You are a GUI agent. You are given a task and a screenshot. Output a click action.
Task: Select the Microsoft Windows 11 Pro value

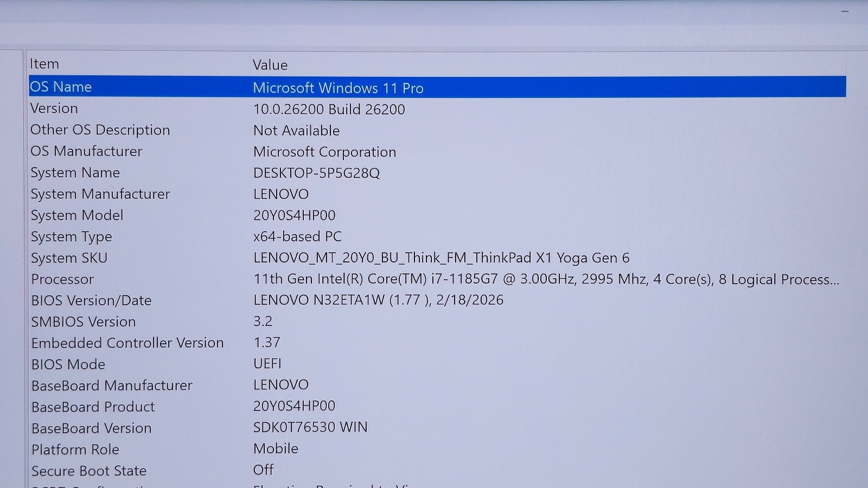tap(339, 88)
